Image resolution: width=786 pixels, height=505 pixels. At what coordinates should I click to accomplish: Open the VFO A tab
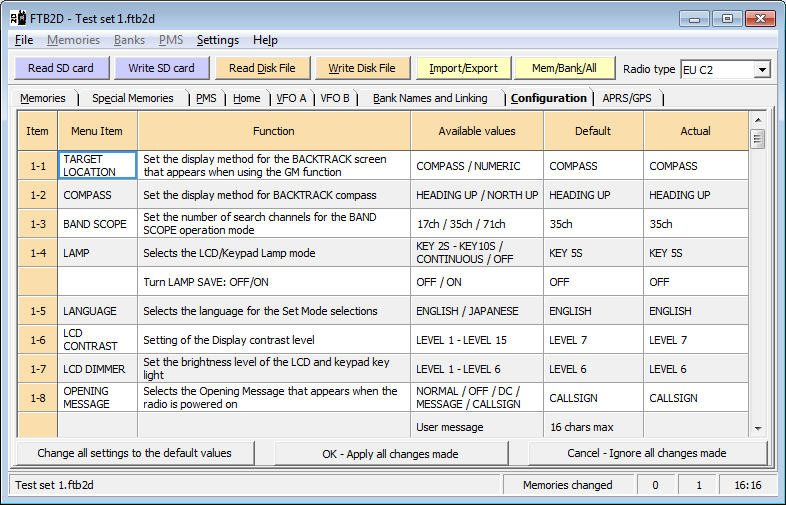pyautogui.click(x=291, y=98)
